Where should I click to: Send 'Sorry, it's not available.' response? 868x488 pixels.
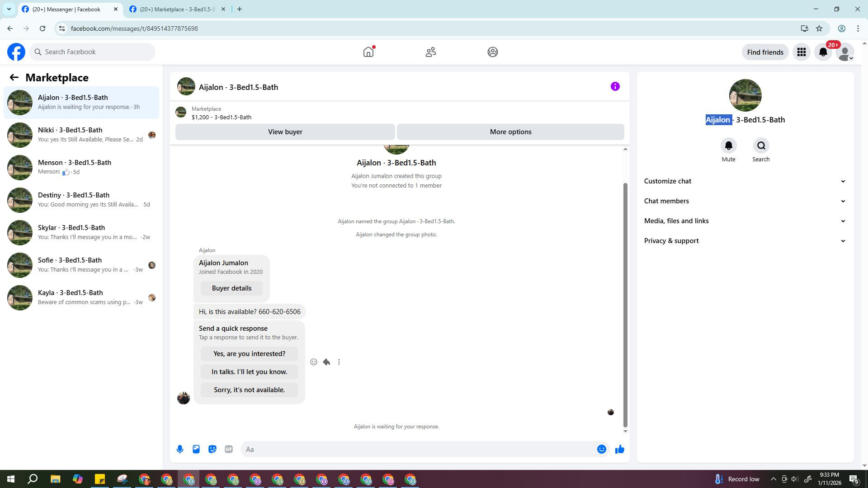(x=249, y=390)
